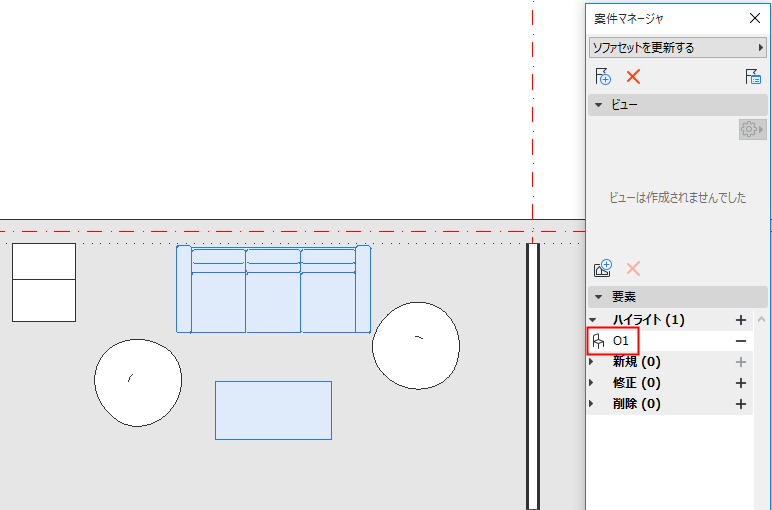
Task: Click the new issue icon
Action: point(603,77)
